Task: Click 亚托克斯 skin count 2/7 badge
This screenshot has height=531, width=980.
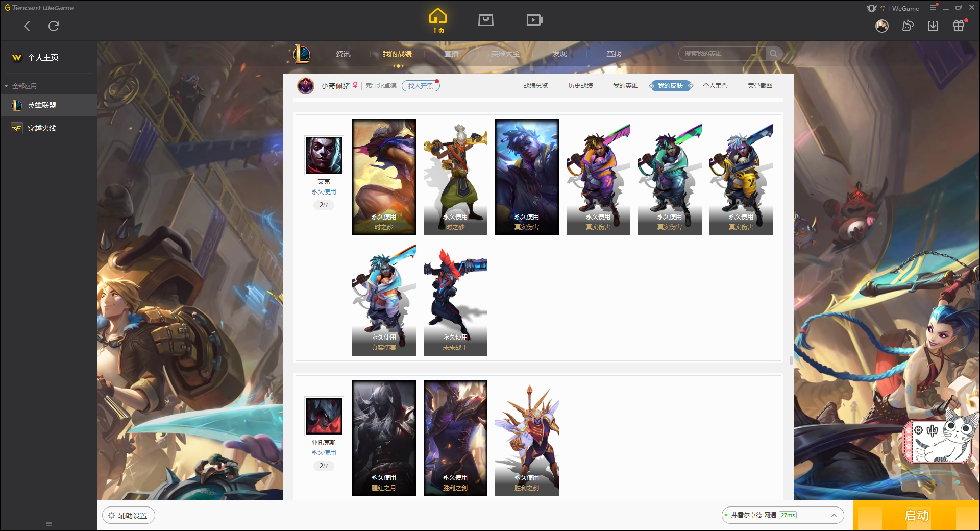Action: pyautogui.click(x=324, y=466)
